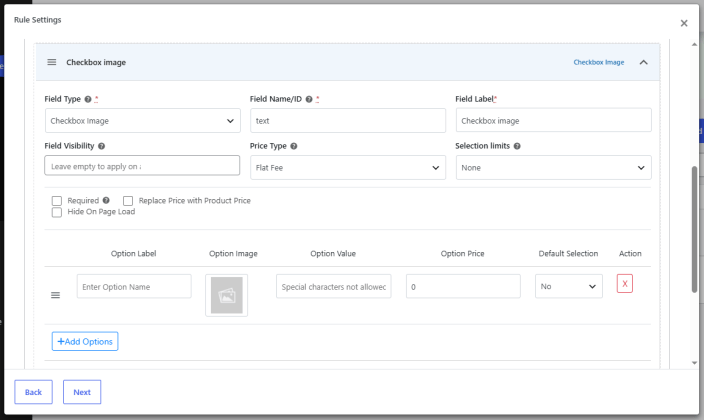
Task: Open the Field Type help tooltip icon
Action: coord(88,99)
